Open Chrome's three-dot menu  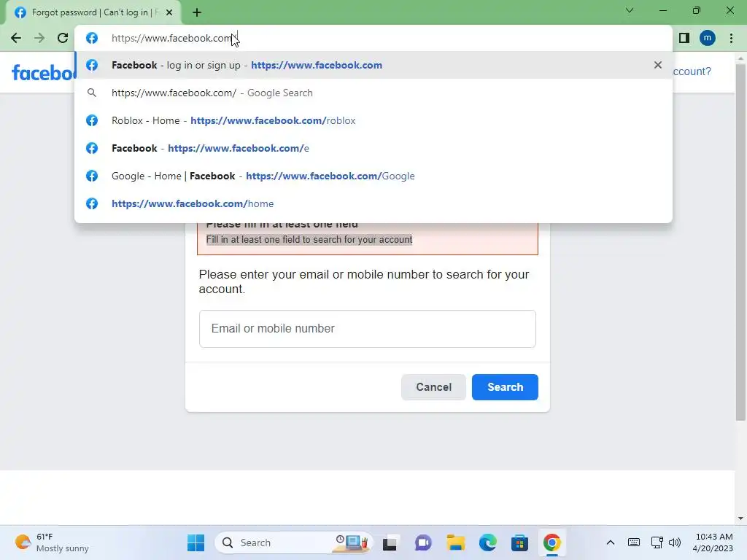731,38
